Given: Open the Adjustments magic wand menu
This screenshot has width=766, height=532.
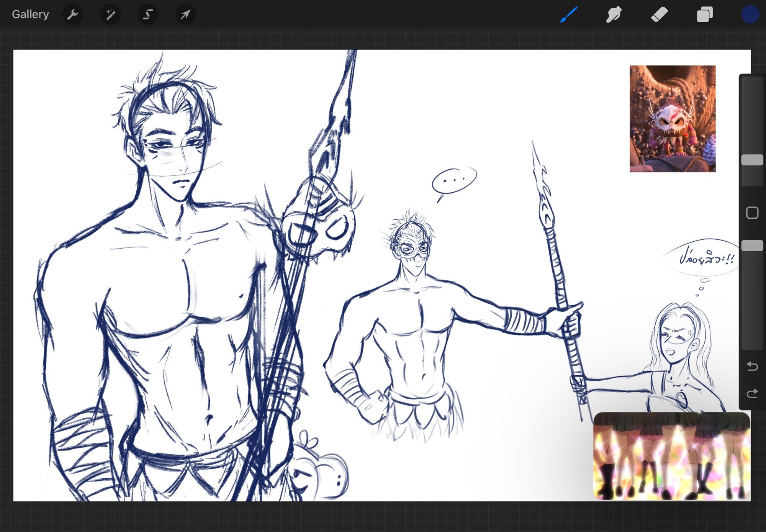Looking at the screenshot, I should 110,15.
